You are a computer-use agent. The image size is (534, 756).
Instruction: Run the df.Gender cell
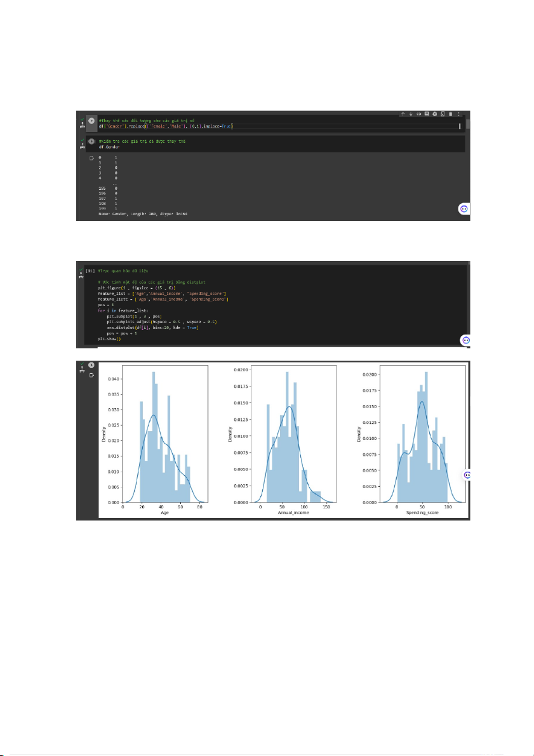click(x=91, y=142)
